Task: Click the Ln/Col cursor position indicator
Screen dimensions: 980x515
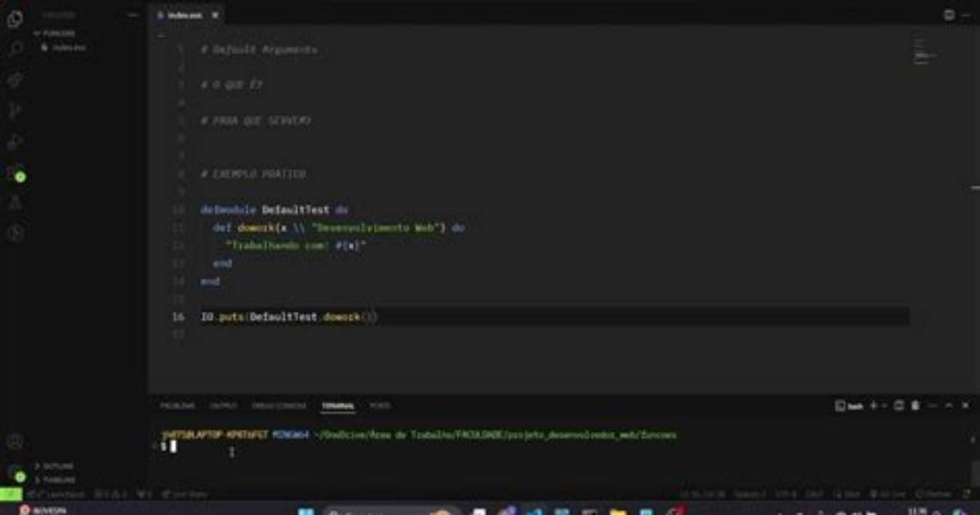Action: 702,494
